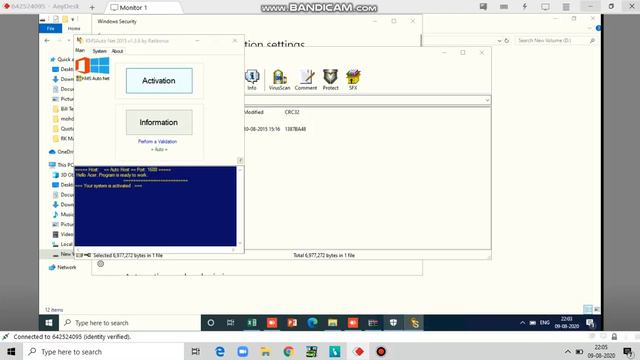Focus the Search New Volume field
This screenshot has width=640, height=360.
555,40
